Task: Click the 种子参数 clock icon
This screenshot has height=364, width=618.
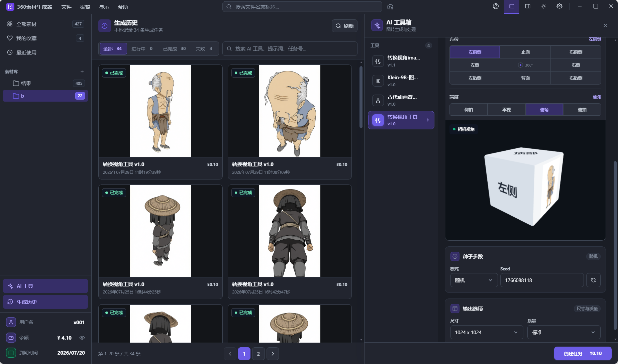Action: (x=455, y=256)
